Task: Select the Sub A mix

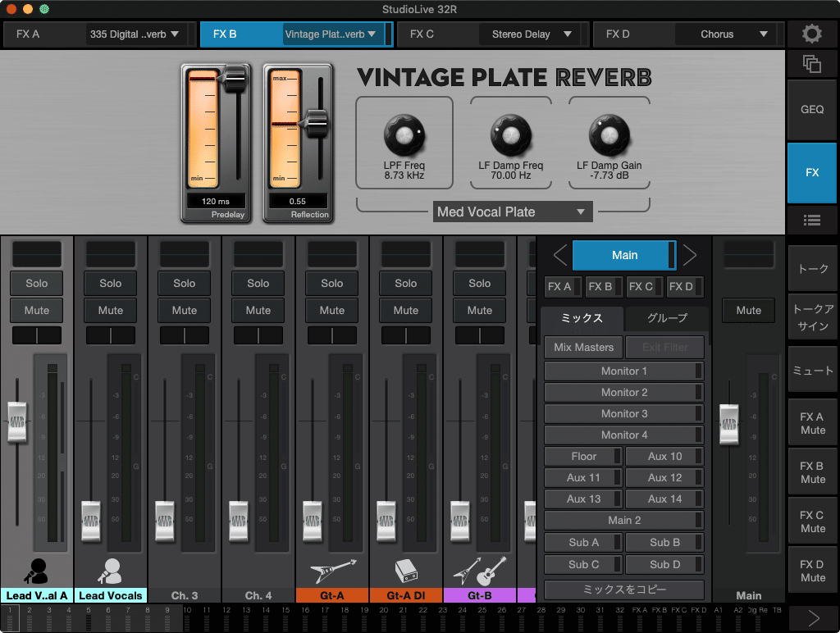Action: [x=583, y=543]
